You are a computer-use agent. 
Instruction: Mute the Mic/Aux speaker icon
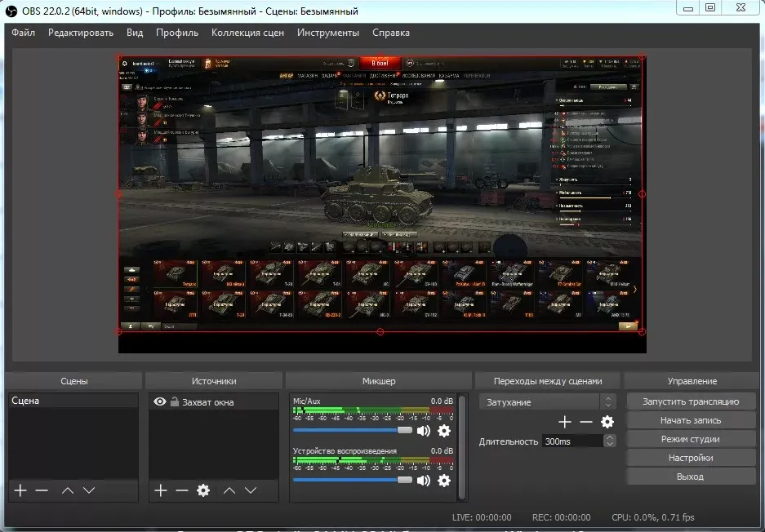[x=424, y=431]
